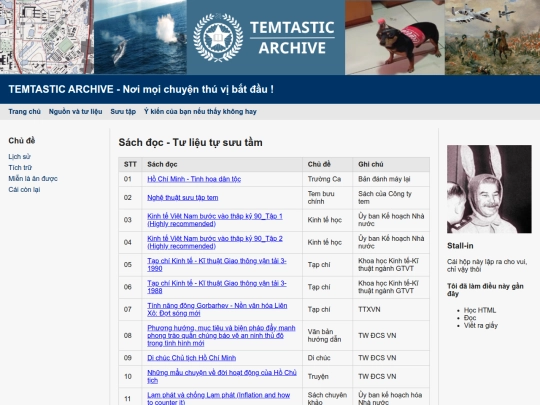Open Di chúc Chủ tịch Hồ Chí Minh
540x405 pixels.
[192, 358]
